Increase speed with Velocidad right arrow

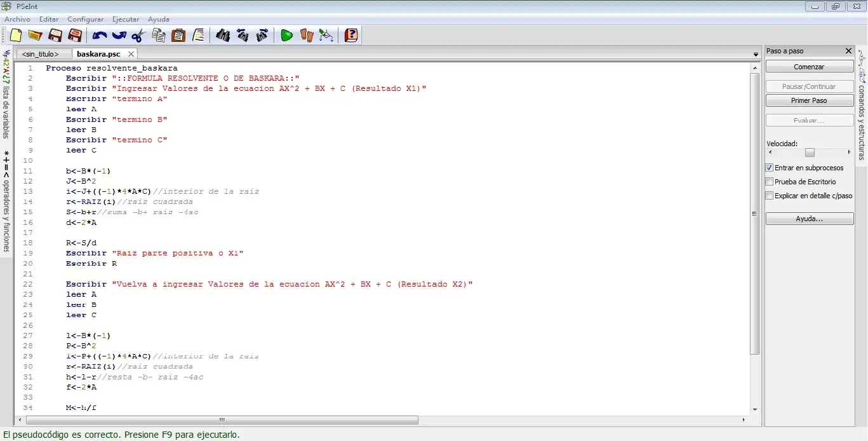(x=849, y=153)
